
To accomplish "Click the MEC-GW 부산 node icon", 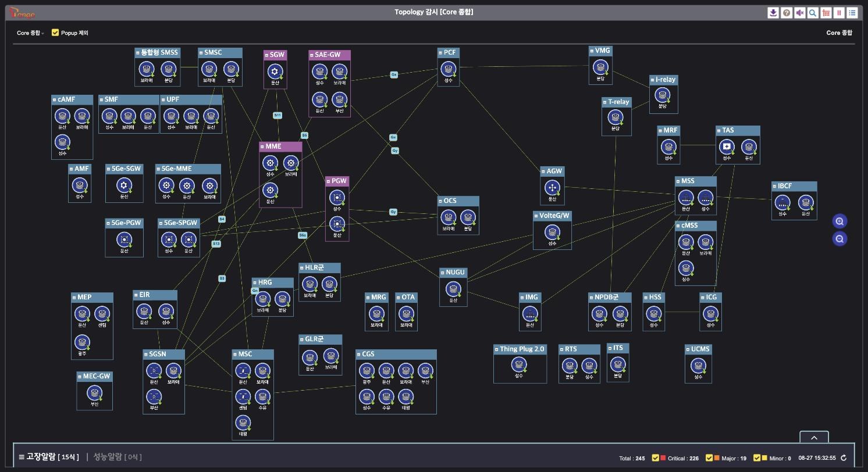I will [x=94, y=393].
